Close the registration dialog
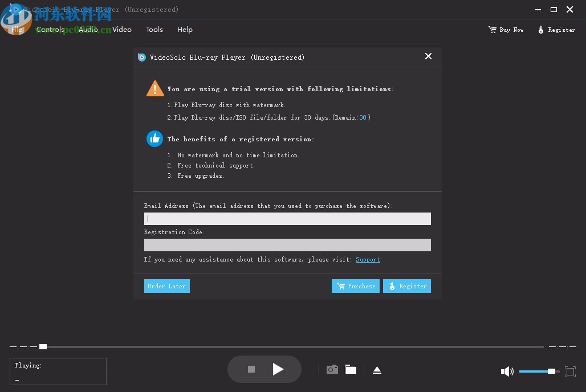 (x=428, y=56)
